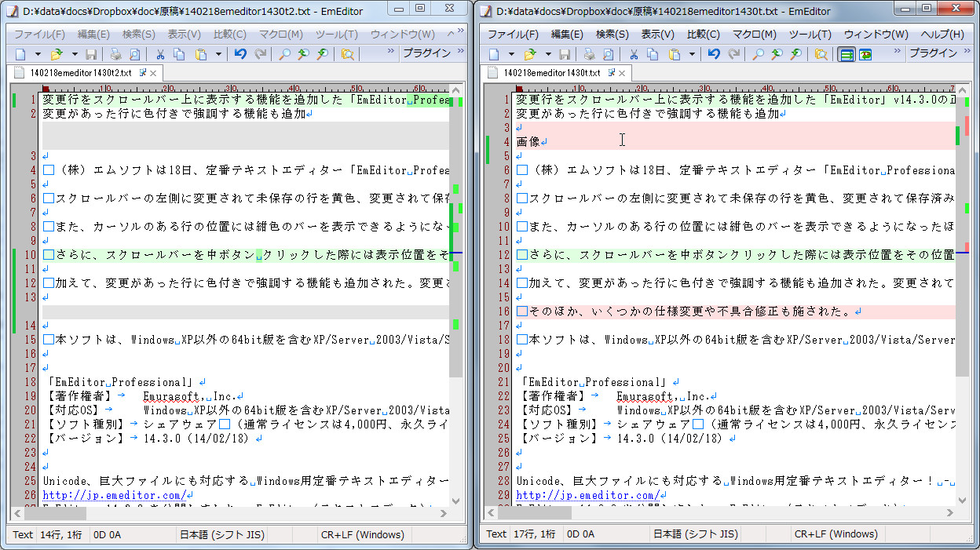Screen dimensions: 980x550
Task: Click Open folder icon in 1430t.txt window
Action: [x=529, y=54]
